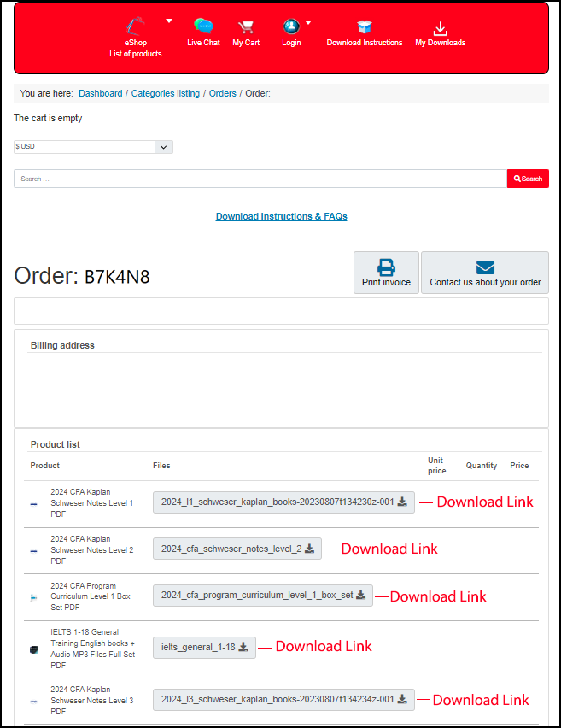Open Download Instructions & FAQs link
This screenshot has height=728, width=561.
click(281, 216)
